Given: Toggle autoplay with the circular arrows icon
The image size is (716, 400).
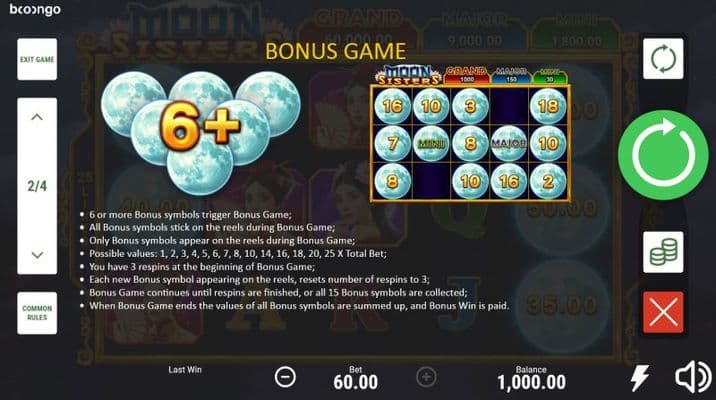Looking at the screenshot, I should coord(663,59).
